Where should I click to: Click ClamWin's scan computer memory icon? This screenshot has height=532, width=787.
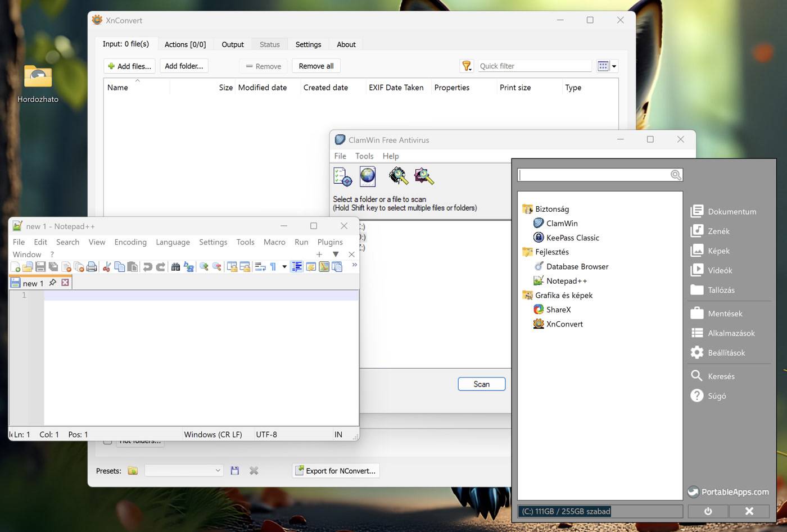tap(398, 177)
